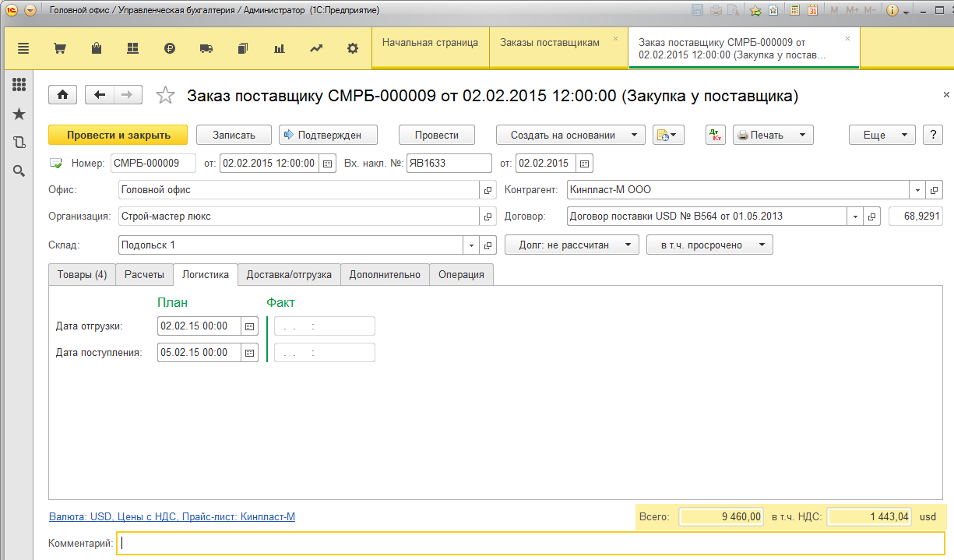Open calculator in title bar
The image size is (954, 560).
(x=794, y=11)
